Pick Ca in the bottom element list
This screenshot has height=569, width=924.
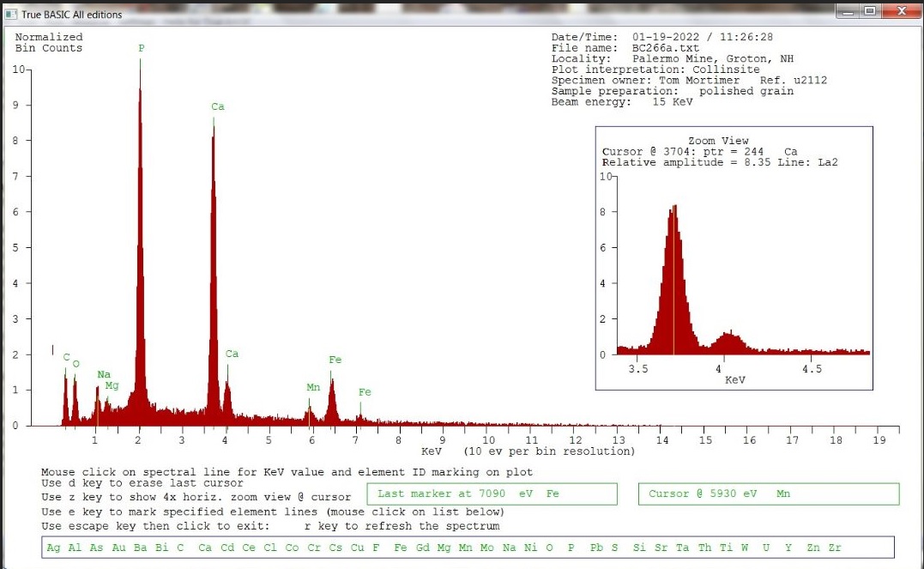point(204,548)
